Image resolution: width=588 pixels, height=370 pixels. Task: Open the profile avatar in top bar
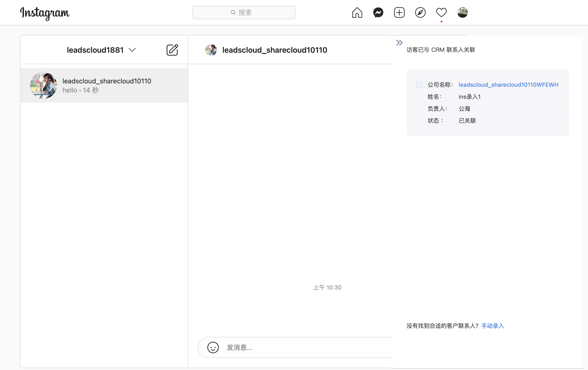point(462,12)
